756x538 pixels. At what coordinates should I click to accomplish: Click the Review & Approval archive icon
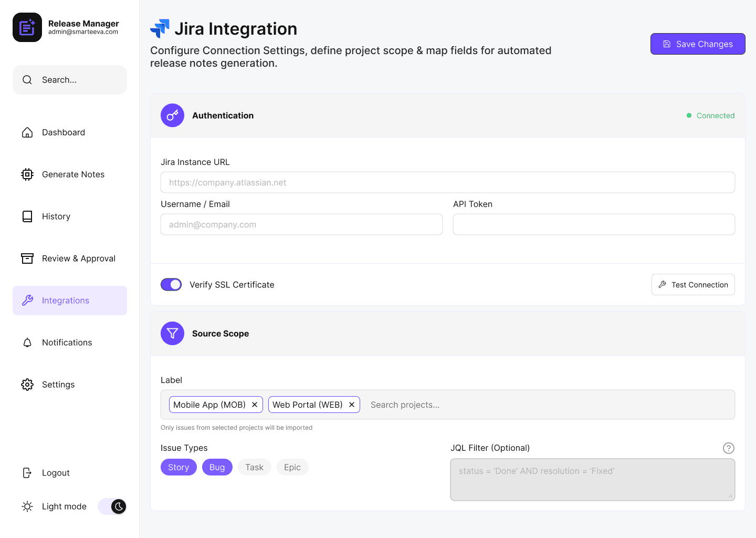[x=27, y=258]
